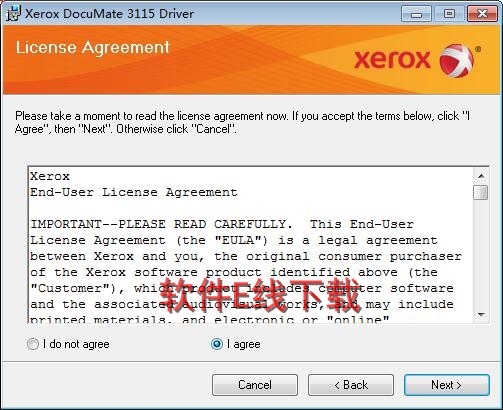503x410 pixels.
Task: Click the red xerox wordmark in the banner
Action: click(392, 60)
